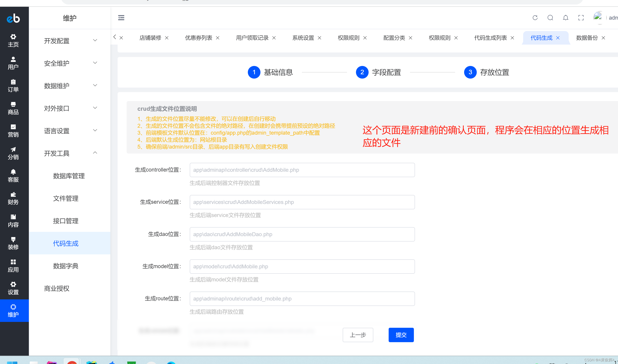Open the search icon in the header
The width and height of the screenshot is (618, 364).
(550, 18)
